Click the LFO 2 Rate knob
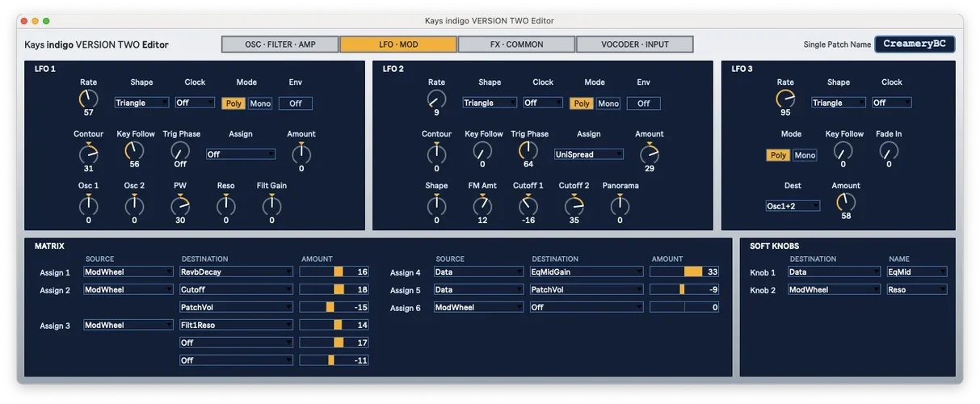This screenshot has height=404, width=980. pos(436,99)
